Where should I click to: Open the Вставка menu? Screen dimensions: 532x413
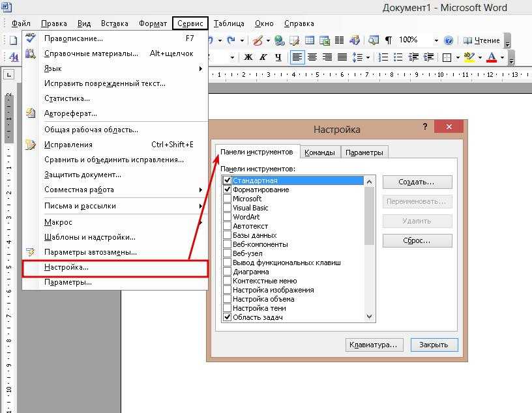point(114,23)
